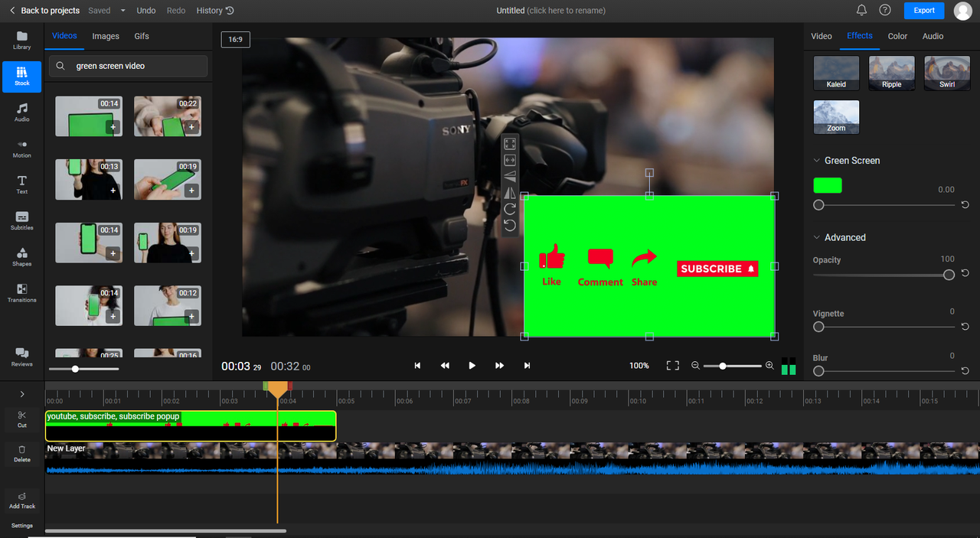
Task: Open the Saved dropdown arrow
Action: pos(122,11)
